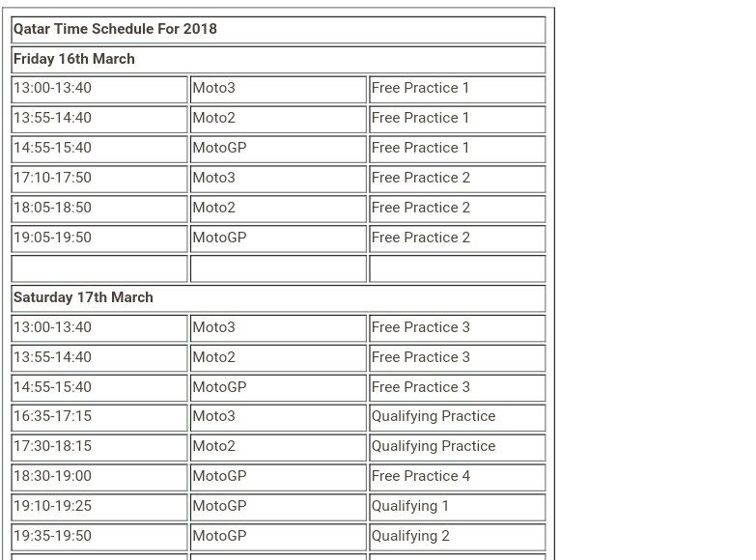This screenshot has height=560, width=756.
Task: Select the 16:35-17:15 time cell
Action: click(x=52, y=416)
